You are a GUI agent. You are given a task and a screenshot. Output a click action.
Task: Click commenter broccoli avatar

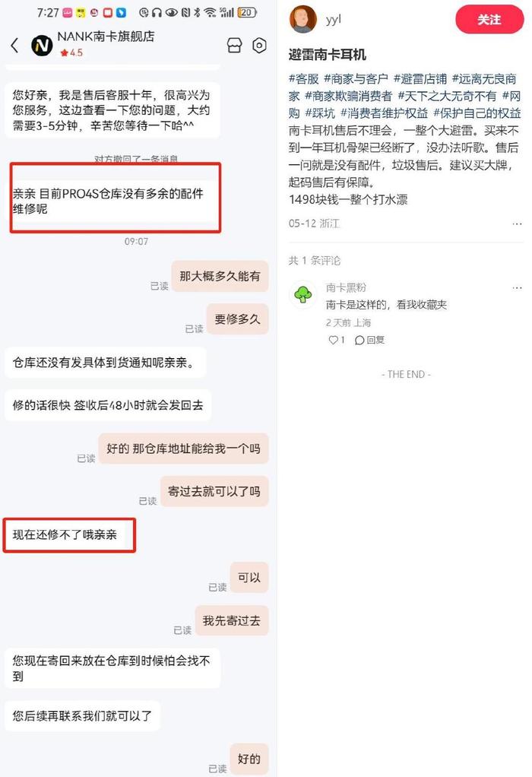(x=302, y=295)
